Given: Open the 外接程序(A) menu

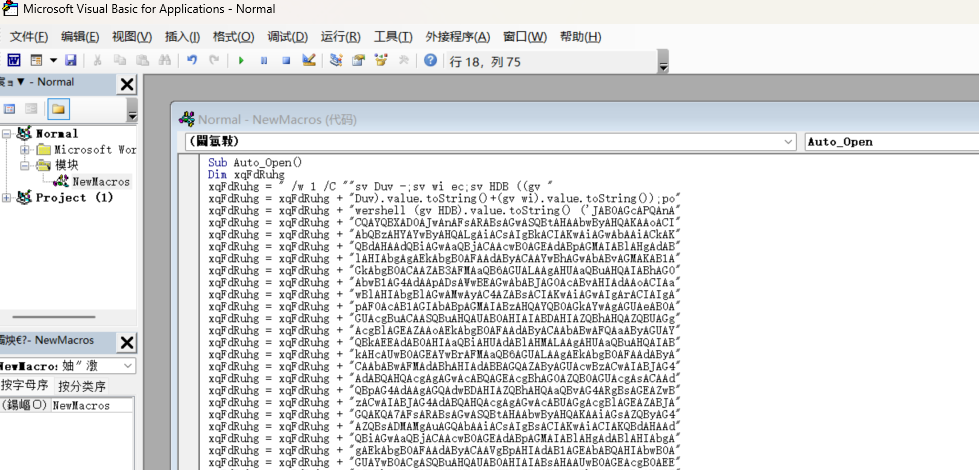Looking at the screenshot, I should pyautogui.click(x=458, y=37).
